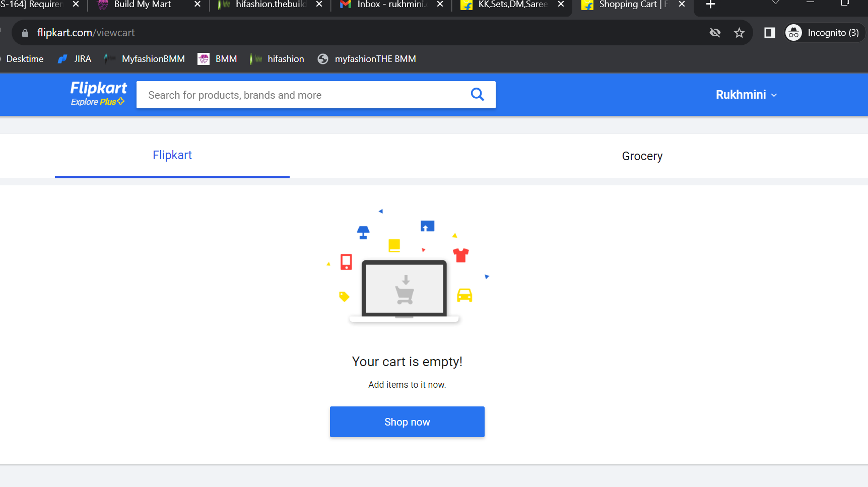The width and height of the screenshot is (868, 487).
Task: Click the Incognito profile icon
Action: tap(794, 33)
